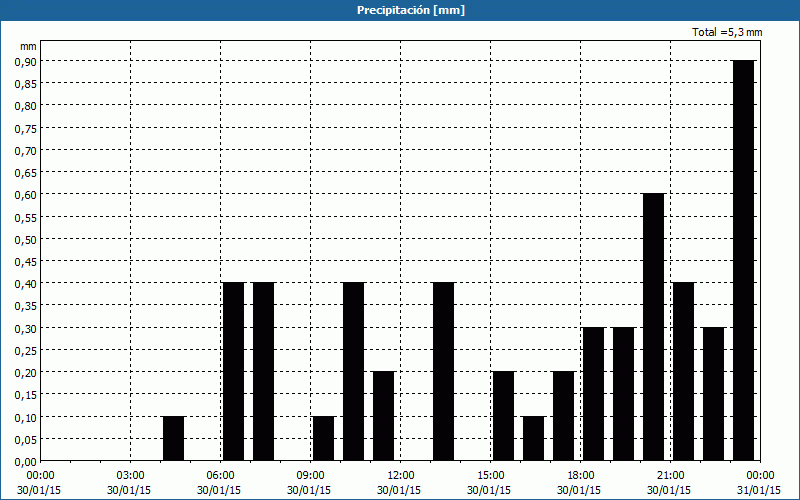Select the 0,70 y-axis value

click(26, 150)
